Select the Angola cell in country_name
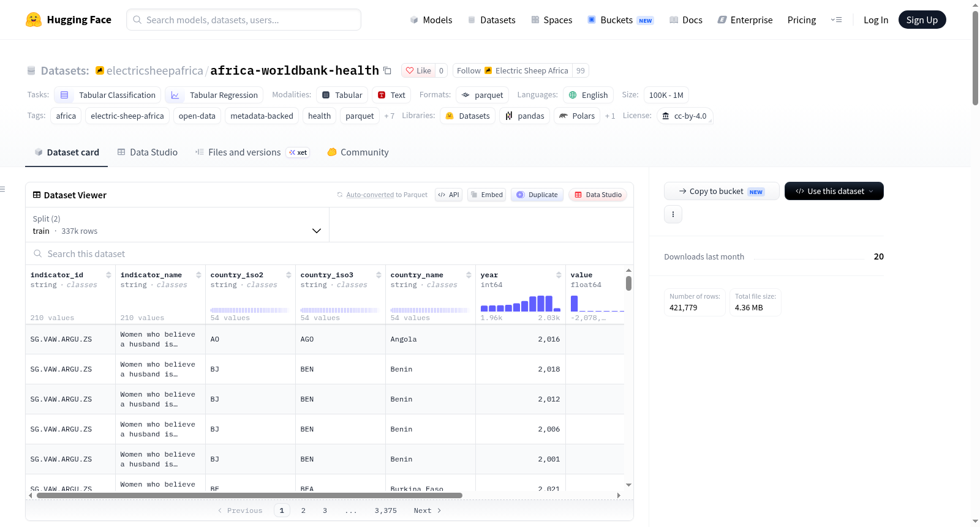 [x=431, y=339]
